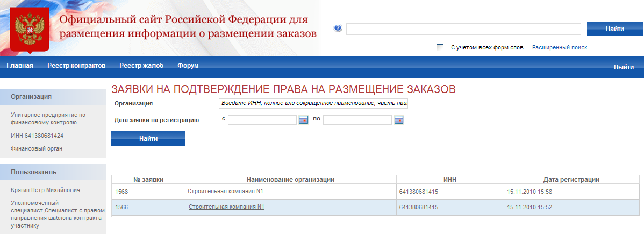The width and height of the screenshot is (644, 234).
Task: Select request number 1568 cell
Action: point(148,192)
